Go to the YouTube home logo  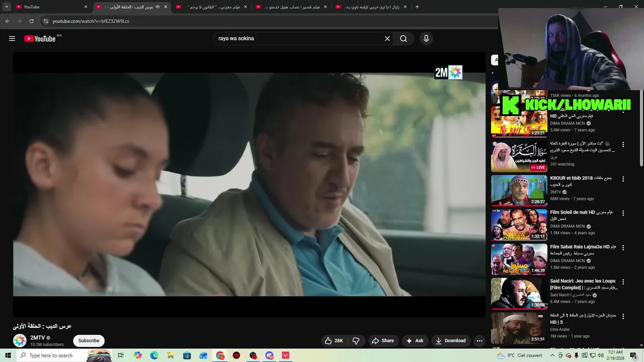(x=40, y=39)
